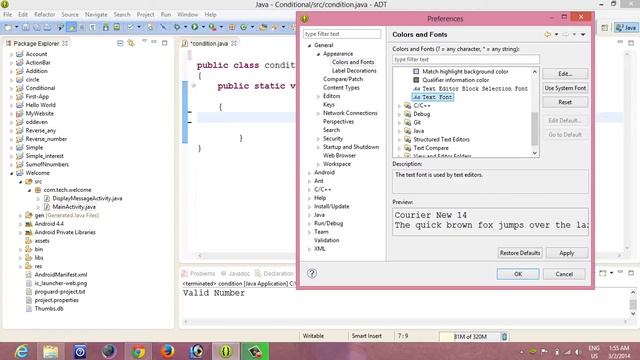640x360 pixels.
Task: Open the dropdown next to Debug icon
Action: click(x=185, y=27)
